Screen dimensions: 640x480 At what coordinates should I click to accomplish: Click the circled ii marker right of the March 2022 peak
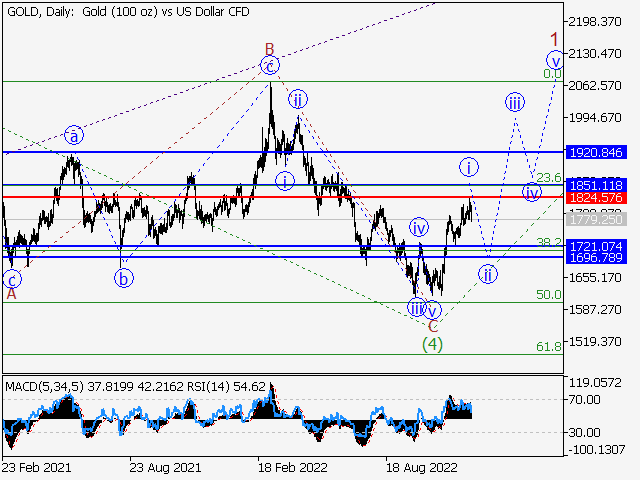298,99
